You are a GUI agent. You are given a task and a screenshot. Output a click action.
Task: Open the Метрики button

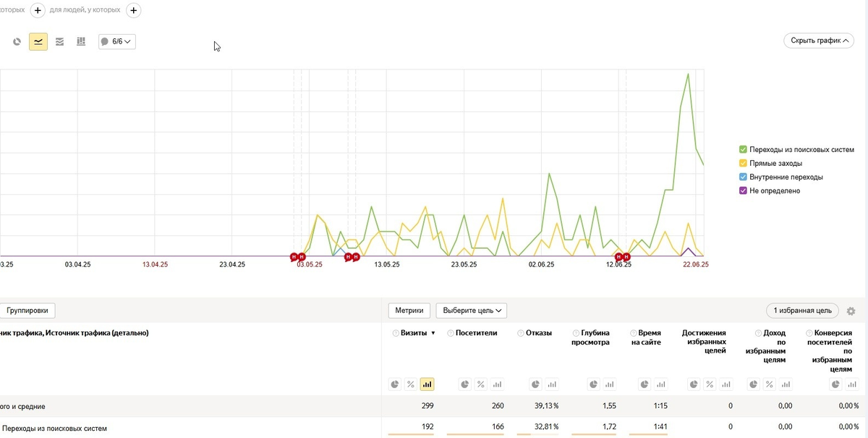409,311
